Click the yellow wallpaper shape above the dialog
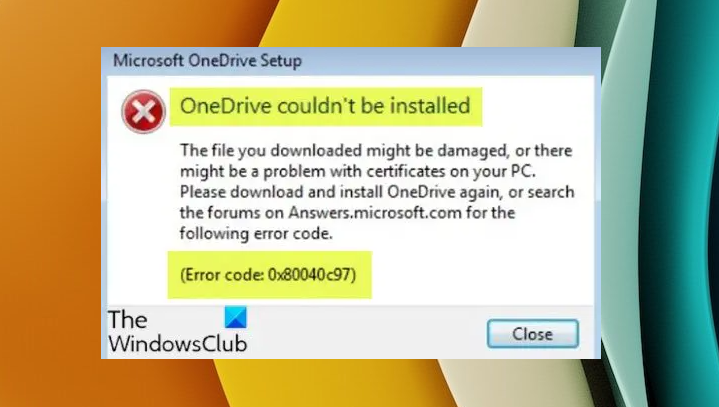This screenshot has width=719, height=407. [367, 23]
